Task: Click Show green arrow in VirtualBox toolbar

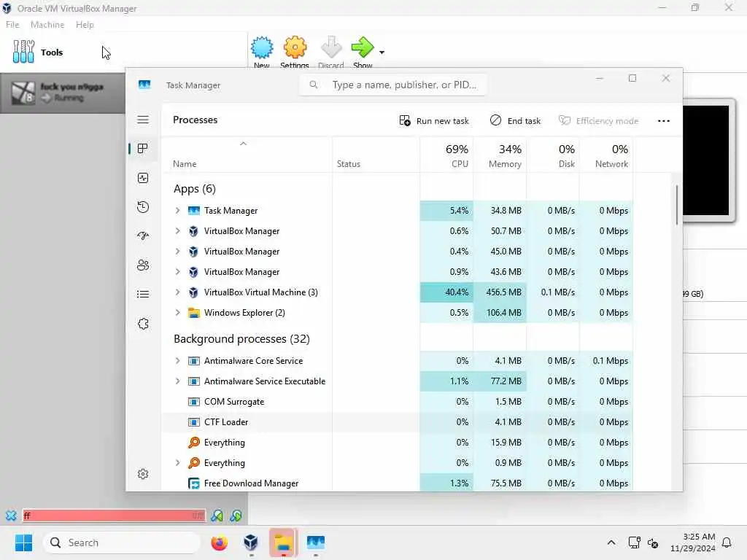Action: tap(363, 47)
